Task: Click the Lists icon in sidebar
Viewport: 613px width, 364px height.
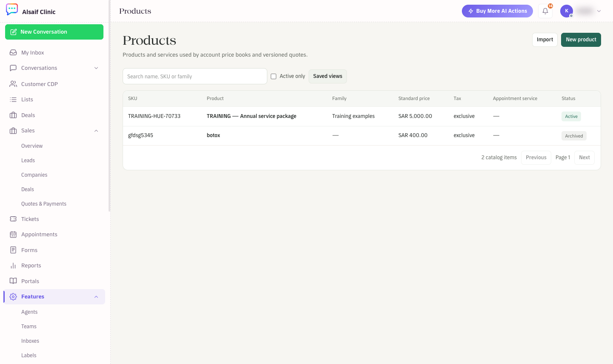Action: 13,100
